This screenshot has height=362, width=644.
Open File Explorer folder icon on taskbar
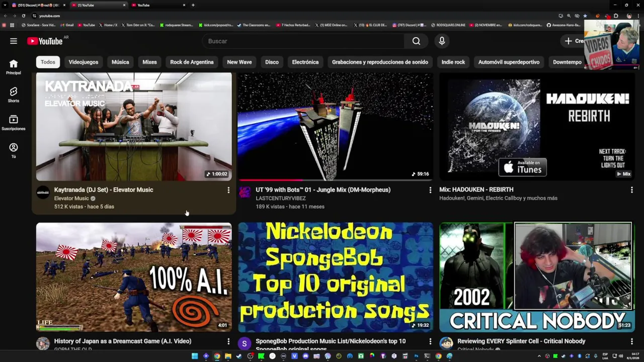point(228,356)
